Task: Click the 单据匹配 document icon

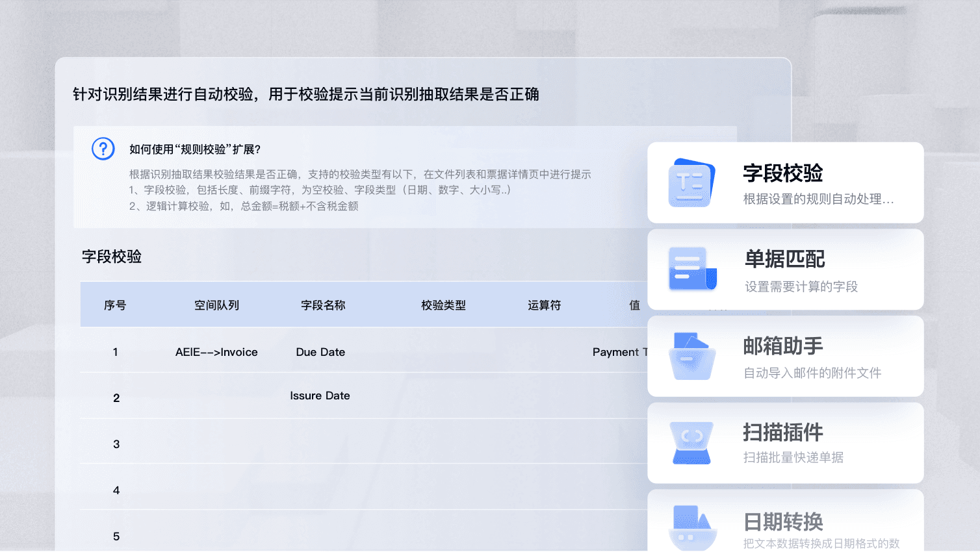Action: (x=693, y=268)
